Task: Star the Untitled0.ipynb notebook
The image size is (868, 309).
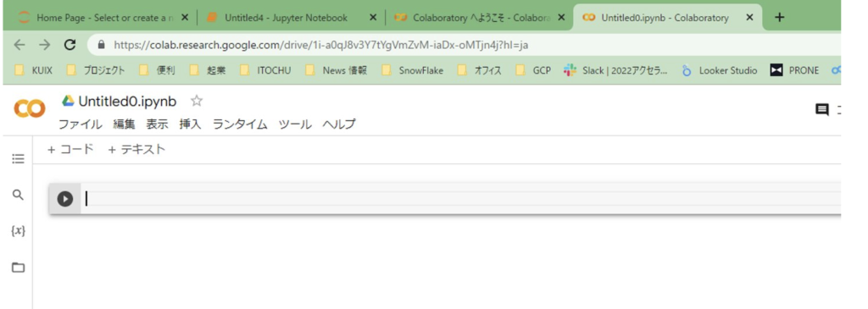Action: [x=197, y=101]
